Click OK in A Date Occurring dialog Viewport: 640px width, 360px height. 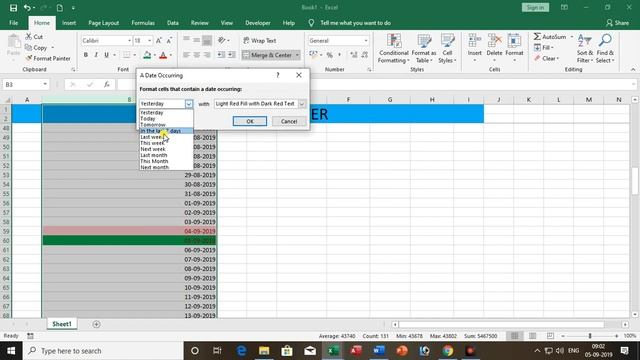point(250,121)
